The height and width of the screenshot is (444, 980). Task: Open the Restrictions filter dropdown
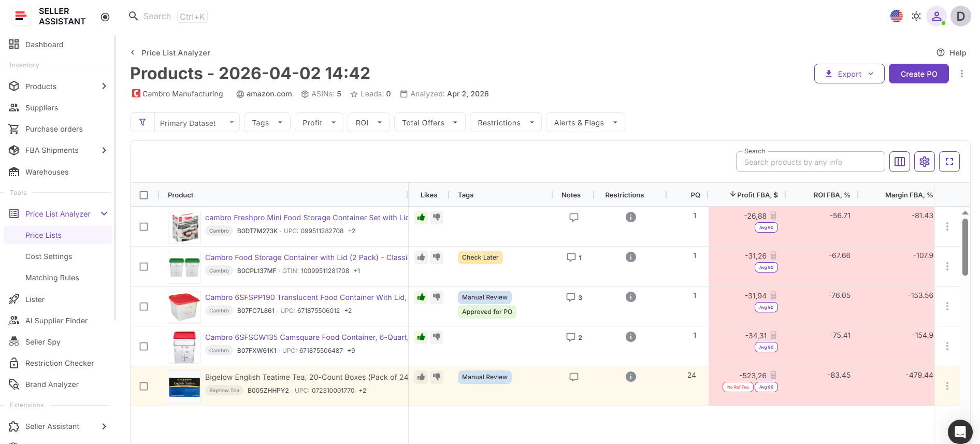(x=506, y=122)
